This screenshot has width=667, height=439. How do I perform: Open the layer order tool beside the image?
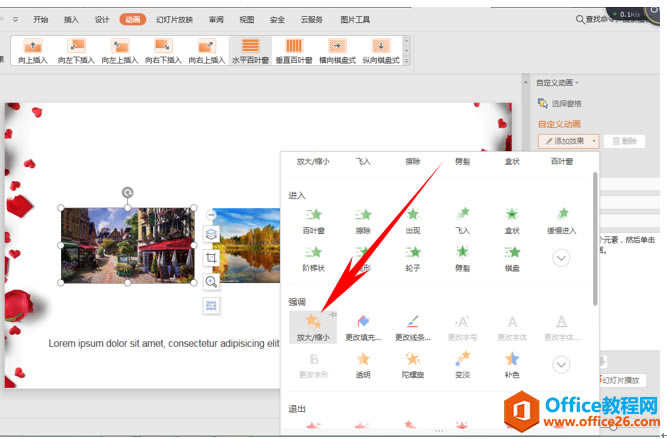point(211,234)
